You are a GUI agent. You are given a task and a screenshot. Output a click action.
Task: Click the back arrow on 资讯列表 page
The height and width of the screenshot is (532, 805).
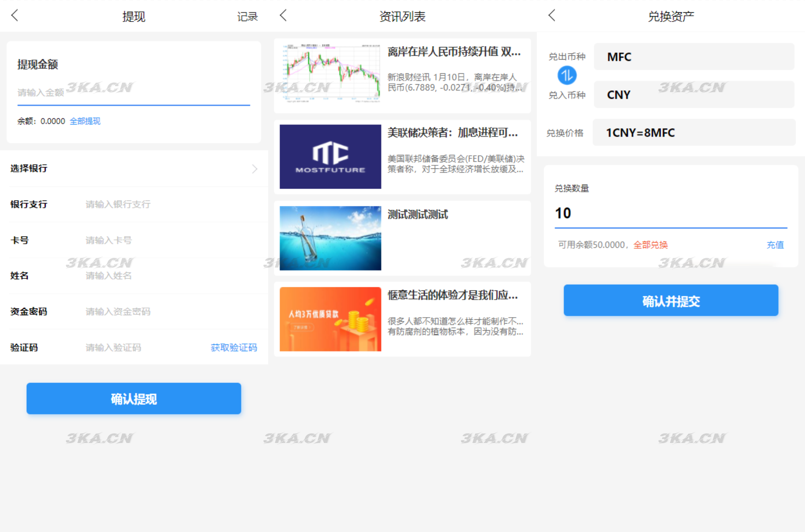[283, 16]
